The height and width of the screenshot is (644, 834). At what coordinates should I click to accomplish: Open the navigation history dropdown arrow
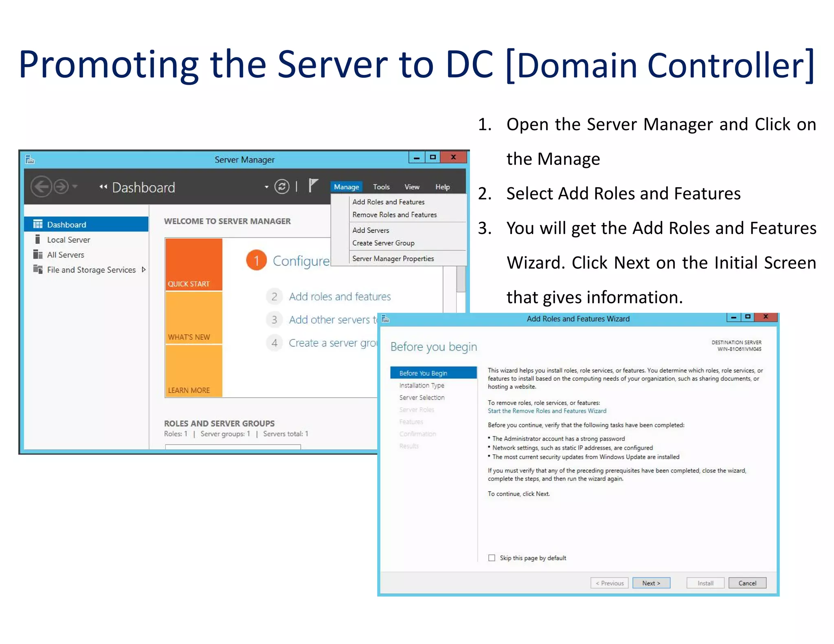75,186
